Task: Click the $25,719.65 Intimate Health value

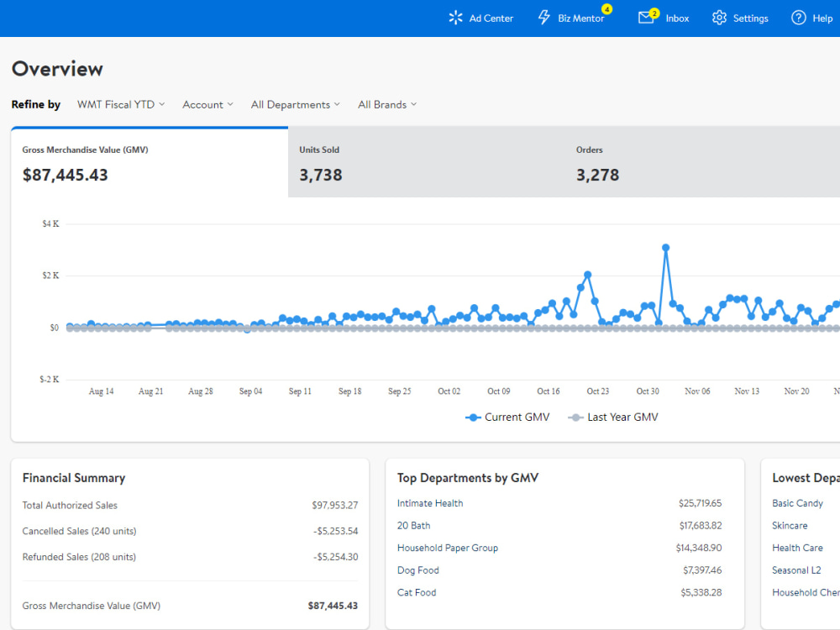Action: coord(701,503)
